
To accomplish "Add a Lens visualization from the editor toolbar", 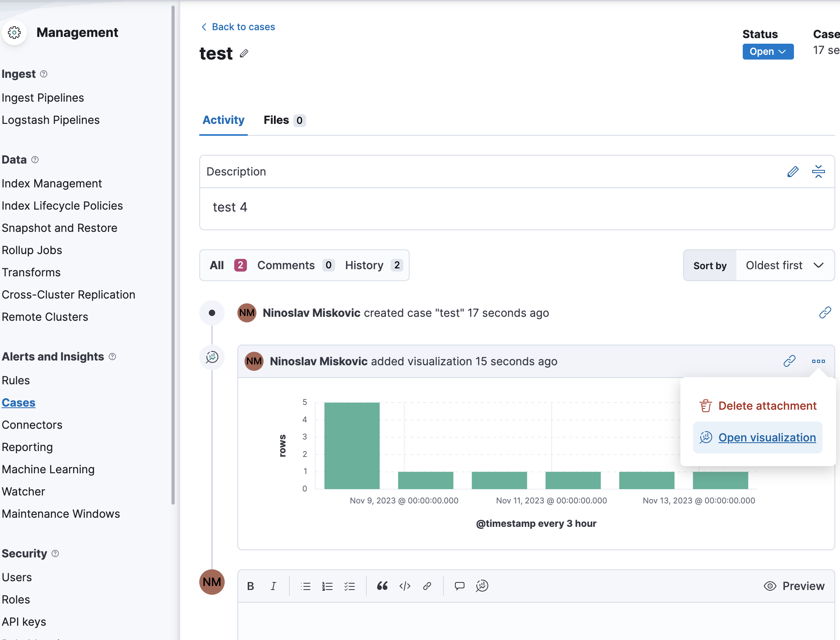I will 482,586.
